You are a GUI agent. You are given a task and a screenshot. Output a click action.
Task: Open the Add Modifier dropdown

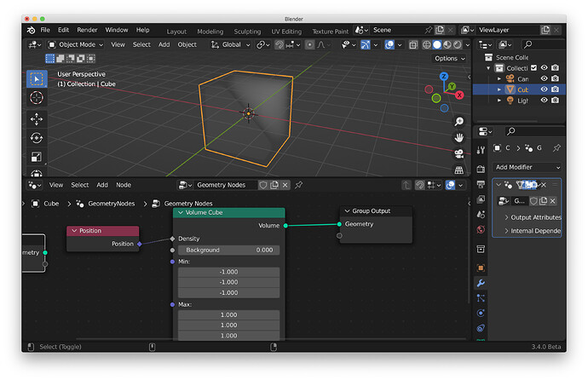(527, 167)
